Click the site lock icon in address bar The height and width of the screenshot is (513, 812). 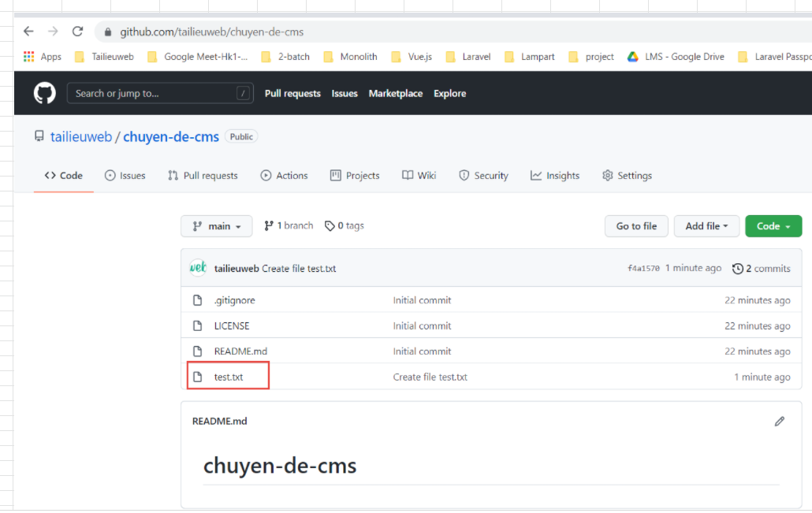click(x=108, y=32)
